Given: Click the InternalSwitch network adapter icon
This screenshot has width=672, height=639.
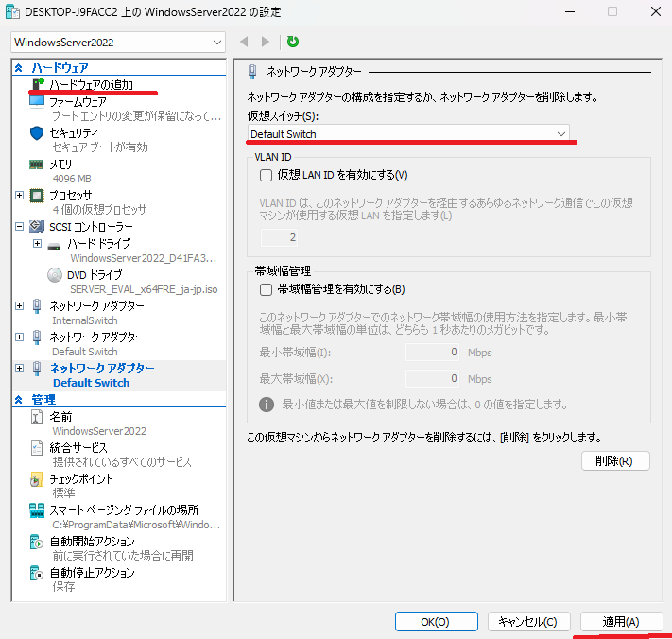Looking at the screenshot, I should coord(37,306).
